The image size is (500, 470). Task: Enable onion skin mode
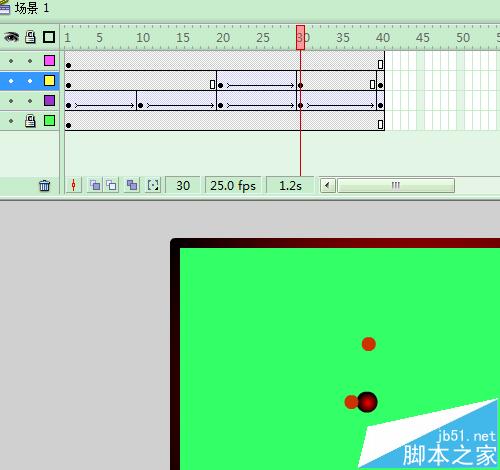[95, 185]
